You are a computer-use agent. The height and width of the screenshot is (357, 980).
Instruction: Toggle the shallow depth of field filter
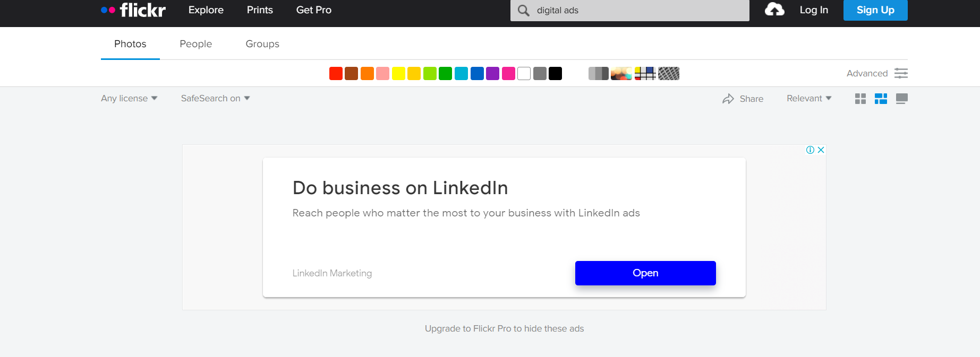(621, 73)
